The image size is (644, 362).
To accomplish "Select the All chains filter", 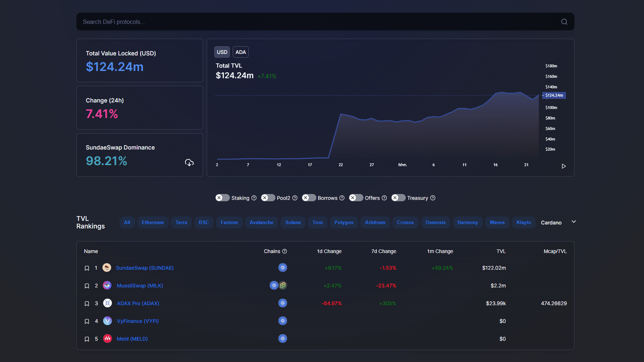I will (127, 222).
